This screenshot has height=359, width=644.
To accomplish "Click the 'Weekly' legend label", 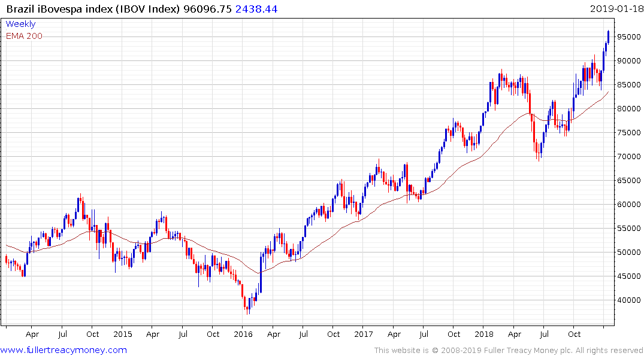I will click(x=20, y=24).
